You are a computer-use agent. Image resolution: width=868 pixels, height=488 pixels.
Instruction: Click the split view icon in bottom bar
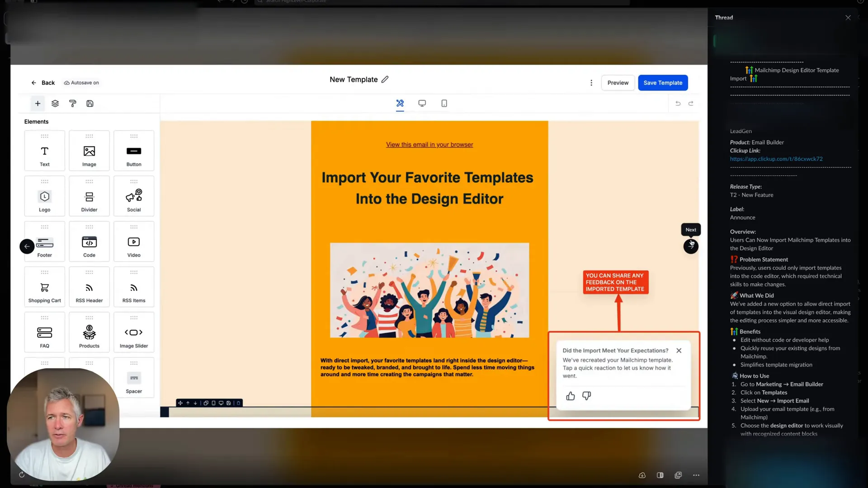[660, 475]
